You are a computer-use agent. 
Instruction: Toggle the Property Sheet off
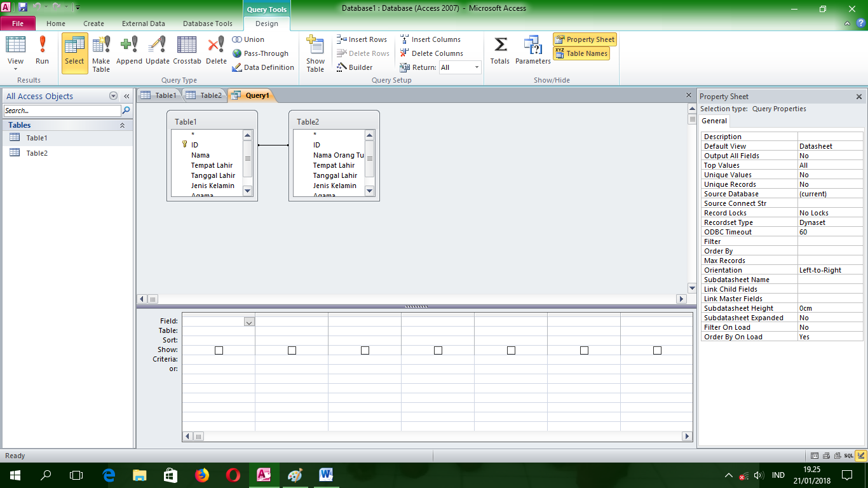pos(584,39)
